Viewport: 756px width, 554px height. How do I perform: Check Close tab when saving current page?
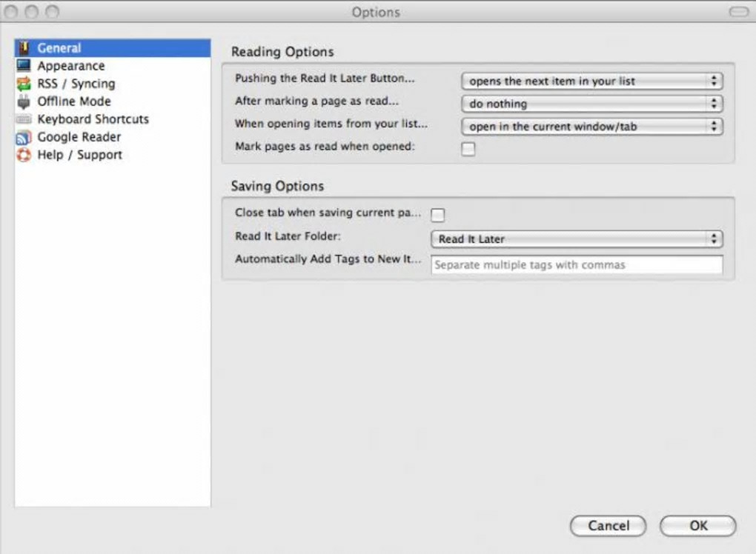click(438, 215)
